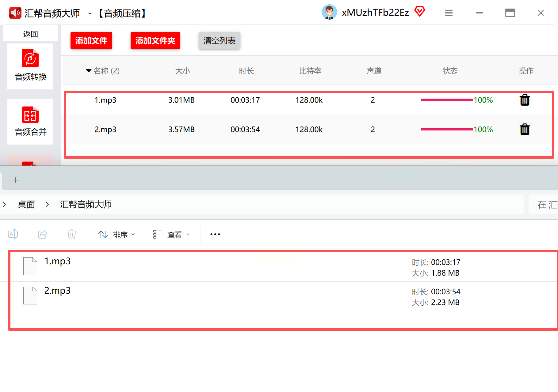Expand the 查看 view dropdown
558x392 pixels.
(171, 235)
